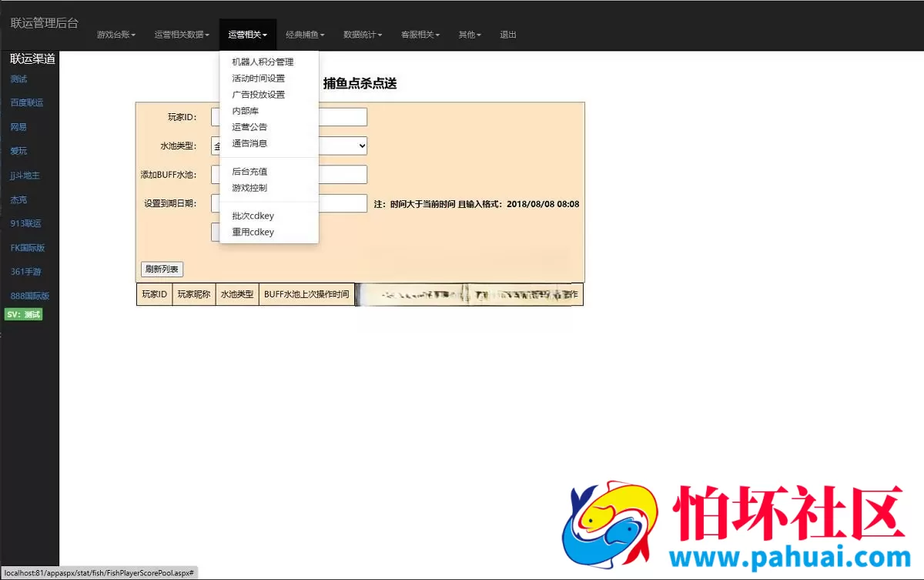The width and height of the screenshot is (924, 580).
Task: Click the 联运渠道 sidebar heading
Action: click(x=33, y=59)
